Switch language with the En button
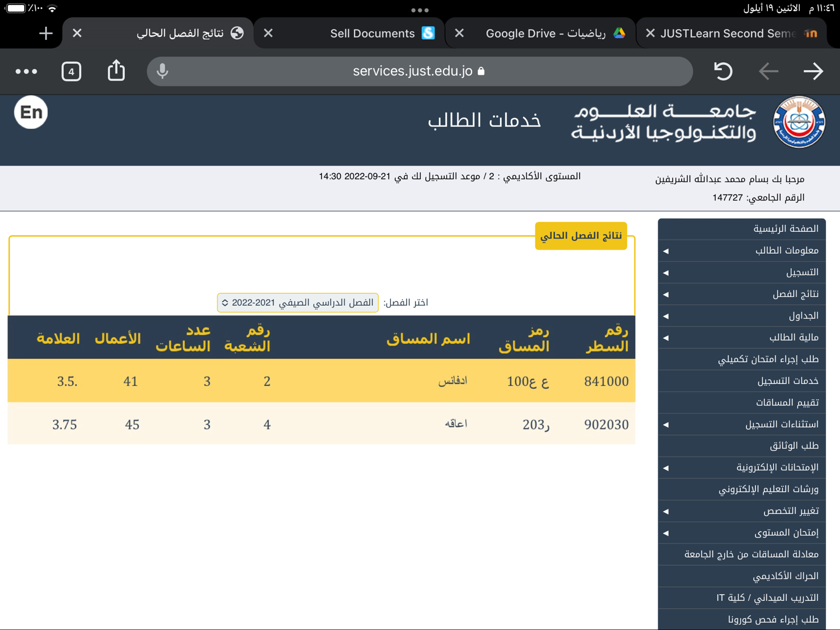 [31, 113]
